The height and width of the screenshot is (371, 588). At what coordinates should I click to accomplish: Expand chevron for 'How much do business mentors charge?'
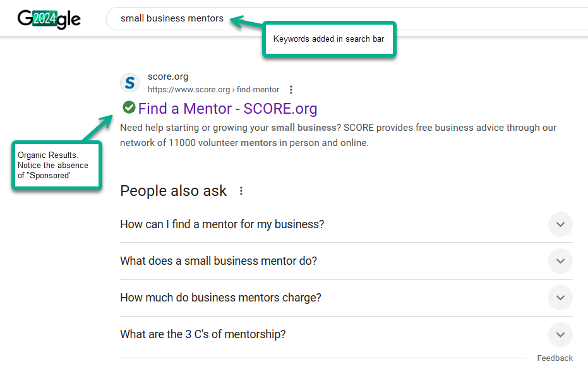pos(560,298)
